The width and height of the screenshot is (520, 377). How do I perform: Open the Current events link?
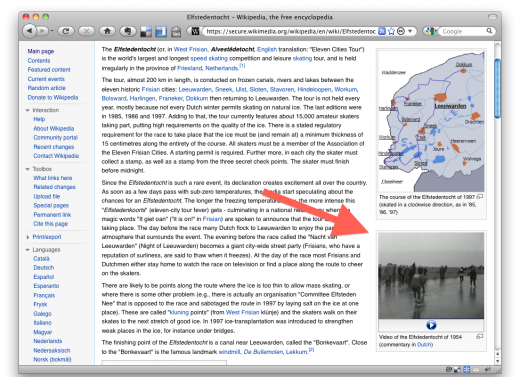tap(46, 79)
